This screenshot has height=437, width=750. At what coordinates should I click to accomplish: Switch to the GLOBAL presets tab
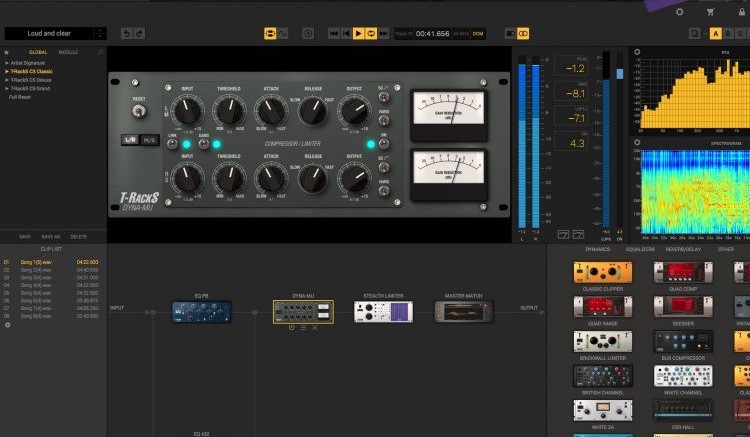[x=38, y=52]
